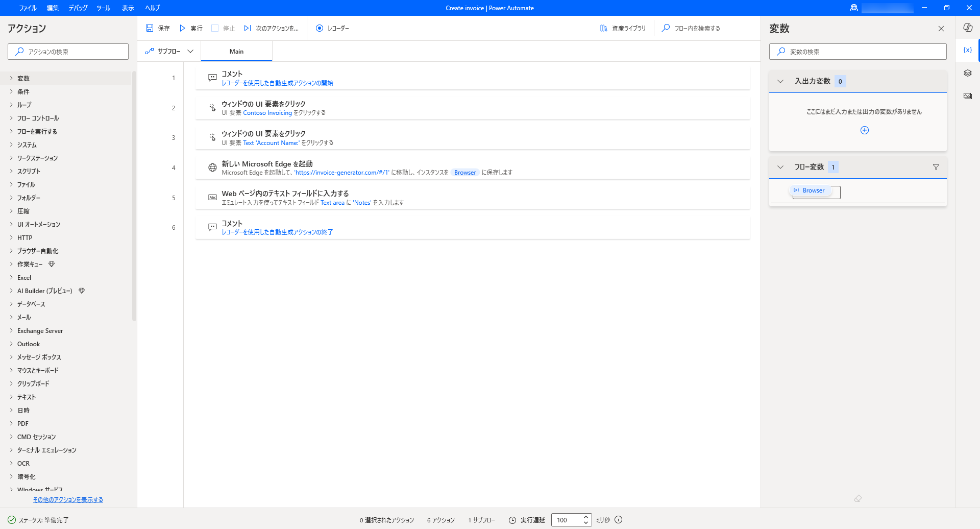Click the premium diamond next to AI Builder
The height and width of the screenshot is (529, 980).
[x=82, y=291]
